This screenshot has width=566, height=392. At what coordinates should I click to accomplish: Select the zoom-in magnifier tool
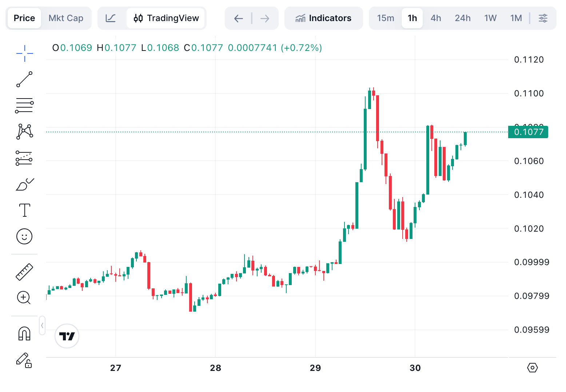pos(24,298)
